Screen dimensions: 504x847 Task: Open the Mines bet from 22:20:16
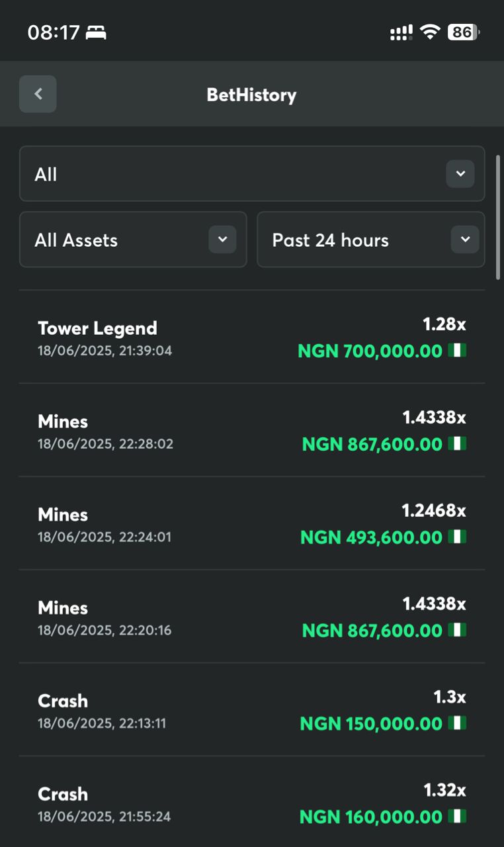pos(252,617)
